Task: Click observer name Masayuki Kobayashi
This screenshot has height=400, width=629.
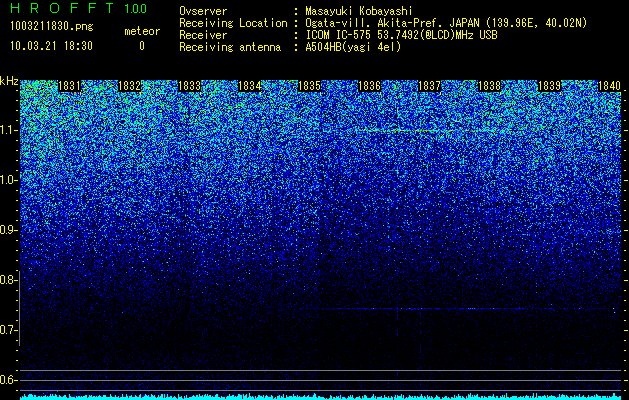Action: pos(359,11)
